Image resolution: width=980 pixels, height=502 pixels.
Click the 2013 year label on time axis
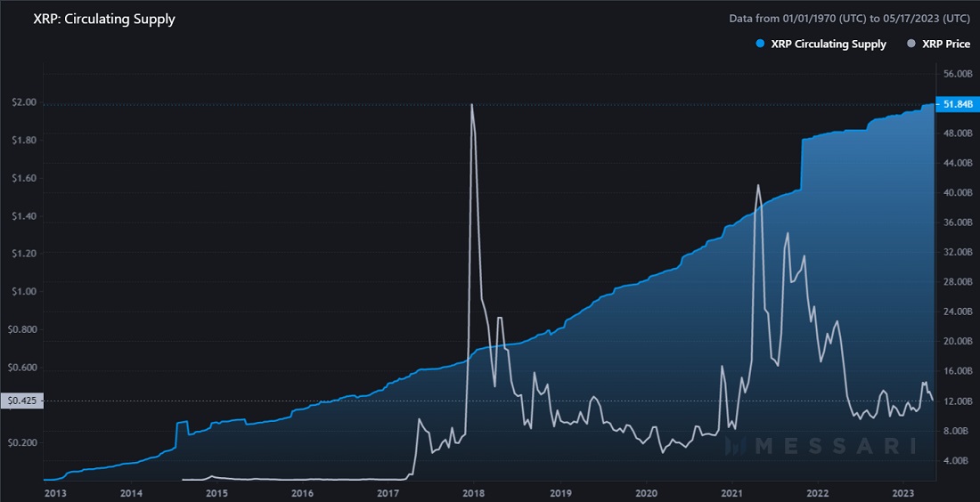55,493
